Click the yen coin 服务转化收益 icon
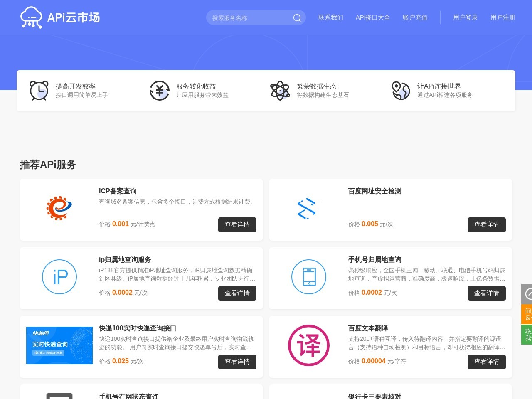Screen dimensions: 532x399 coord(160,90)
